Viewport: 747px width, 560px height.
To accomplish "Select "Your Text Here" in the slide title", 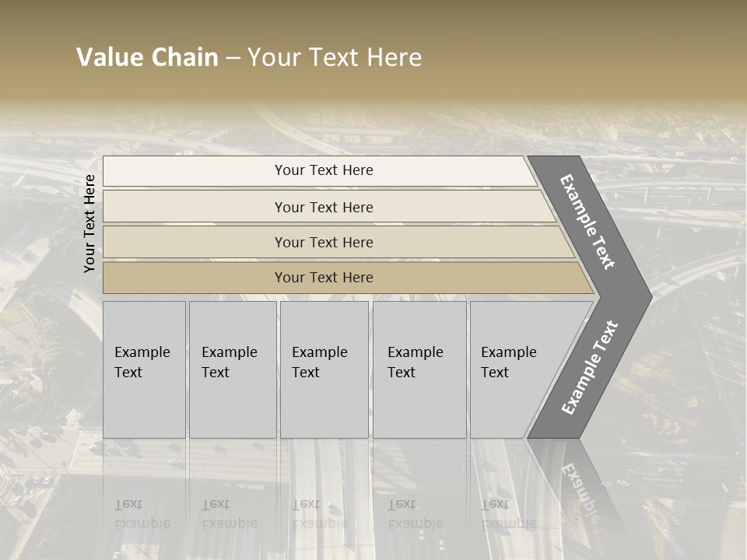I will click(x=335, y=58).
